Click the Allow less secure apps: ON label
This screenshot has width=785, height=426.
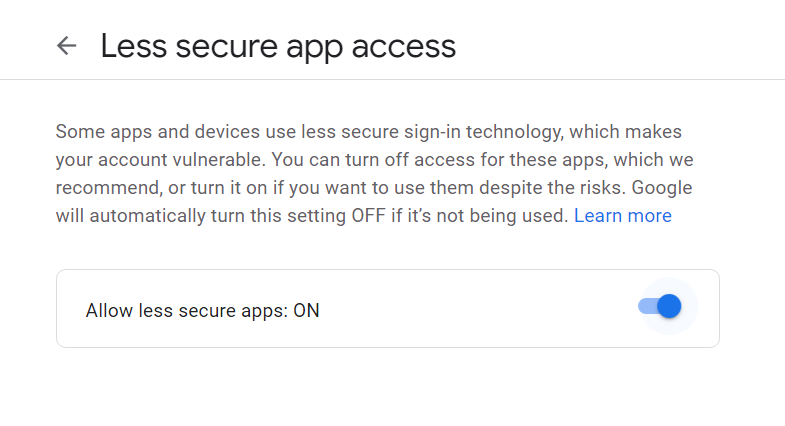click(x=203, y=310)
